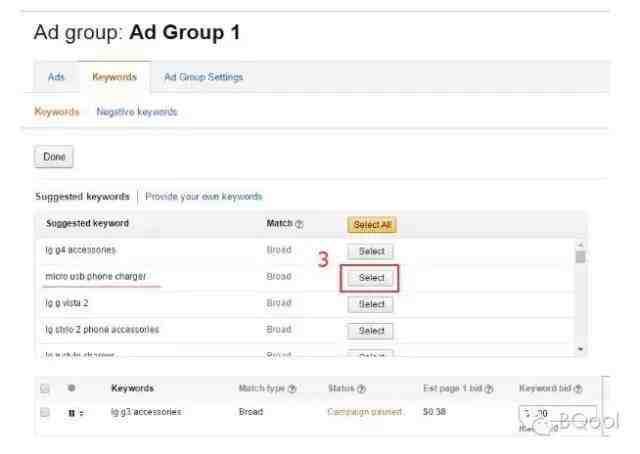
Task: Open help icon next to Status header
Action: [361, 389]
